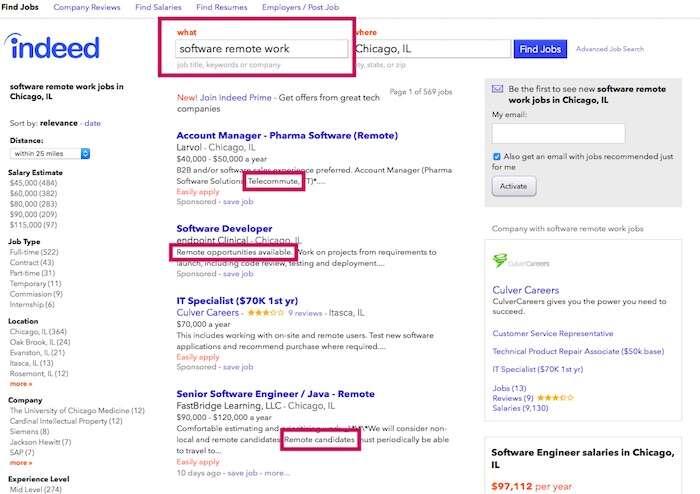Filter job type Contract (43)

(x=32, y=262)
